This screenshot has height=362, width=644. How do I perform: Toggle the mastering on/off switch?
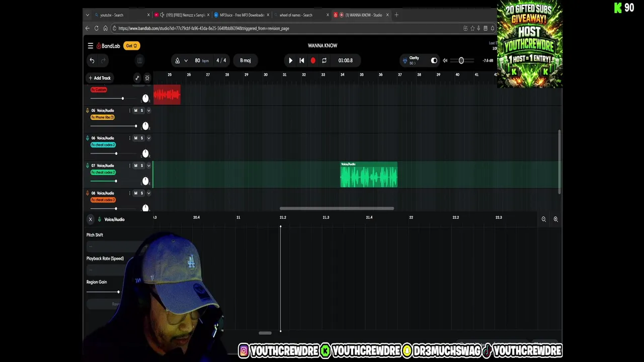pyautogui.click(x=434, y=60)
